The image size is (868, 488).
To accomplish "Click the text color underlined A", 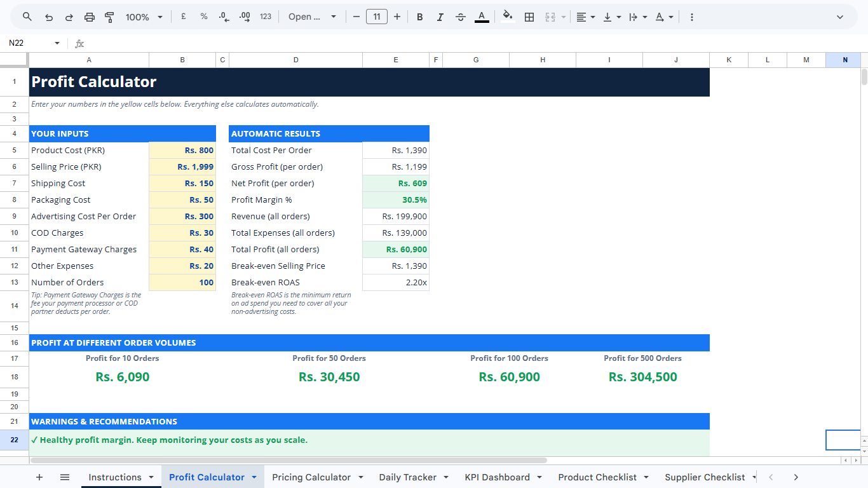I will click(x=482, y=17).
